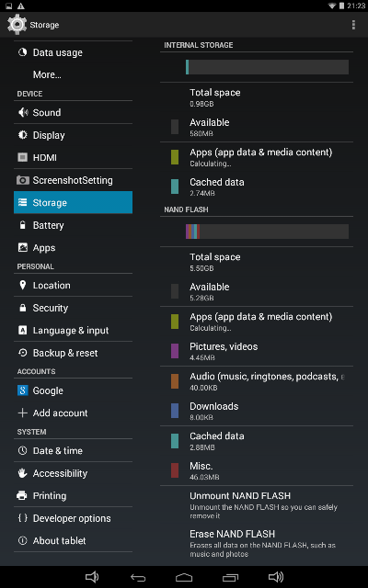Open the three-dot overflow menu

point(353,25)
